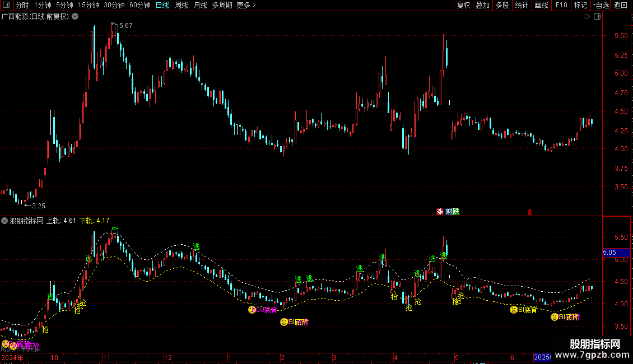This screenshot has height=364, width=633.
Task: Click month 4 on the time axis
Action: pyautogui.click(x=395, y=357)
